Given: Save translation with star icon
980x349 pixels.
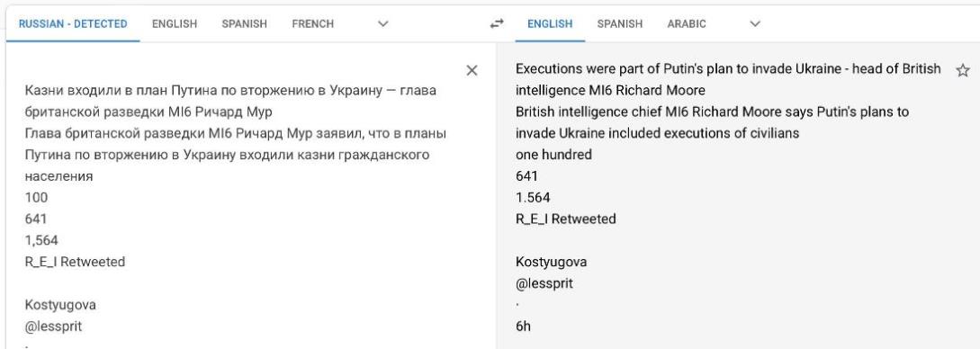Looking at the screenshot, I should [x=963, y=70].
